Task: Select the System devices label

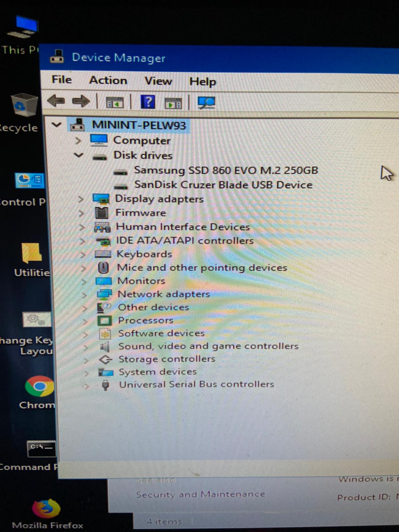Action: 158,372
